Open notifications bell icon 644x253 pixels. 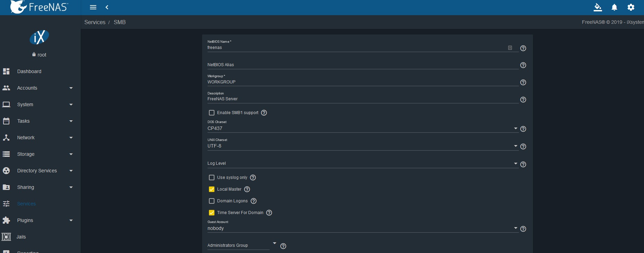pos(614,7)
